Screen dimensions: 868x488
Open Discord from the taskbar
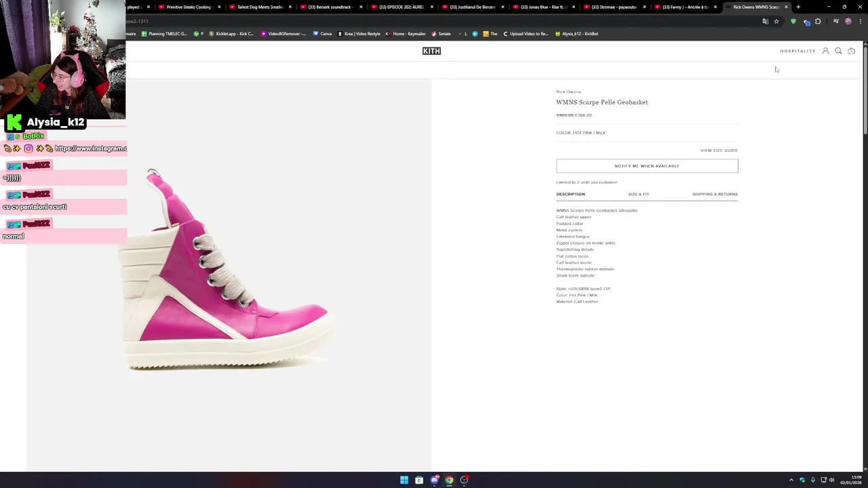click(x=435, y=480)
